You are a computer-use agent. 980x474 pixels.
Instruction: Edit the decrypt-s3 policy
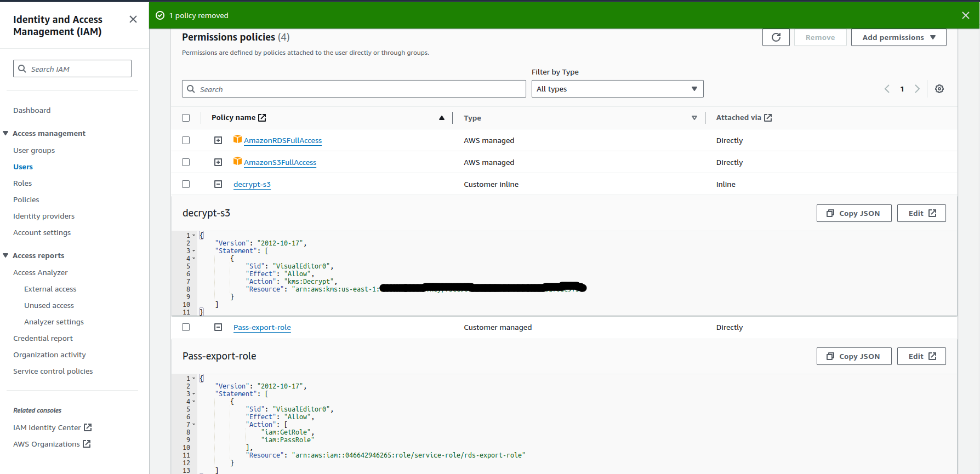921,213
